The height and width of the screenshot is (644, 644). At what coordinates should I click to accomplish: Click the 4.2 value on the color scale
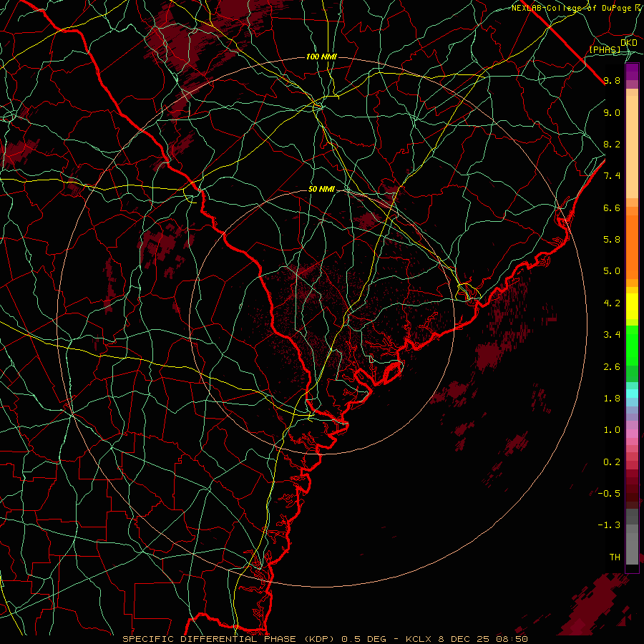(x=612, y=303)
